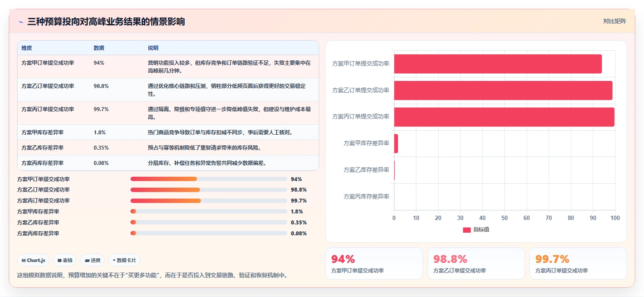Screen dimensions: 644x297
Task: Open the 94% 方案甲 data card
Action: (374, 263)
